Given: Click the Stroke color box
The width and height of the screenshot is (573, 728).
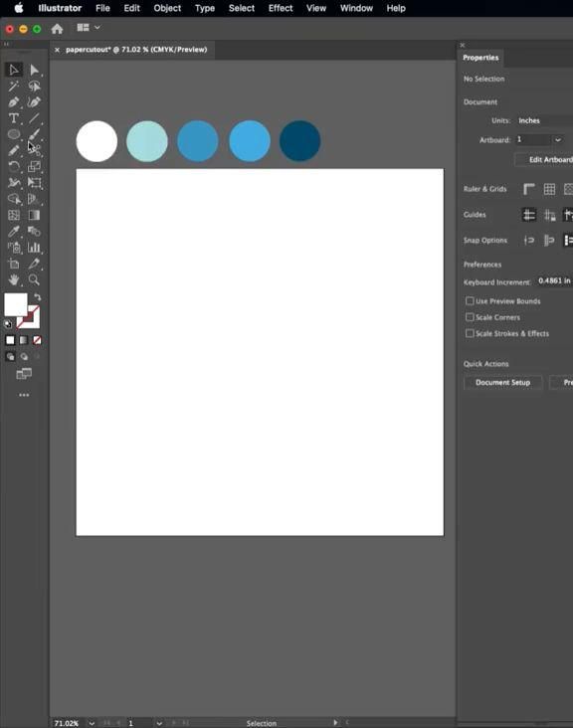Looking at the screenshot, I should pyautogui.click(x=33, y=320).
